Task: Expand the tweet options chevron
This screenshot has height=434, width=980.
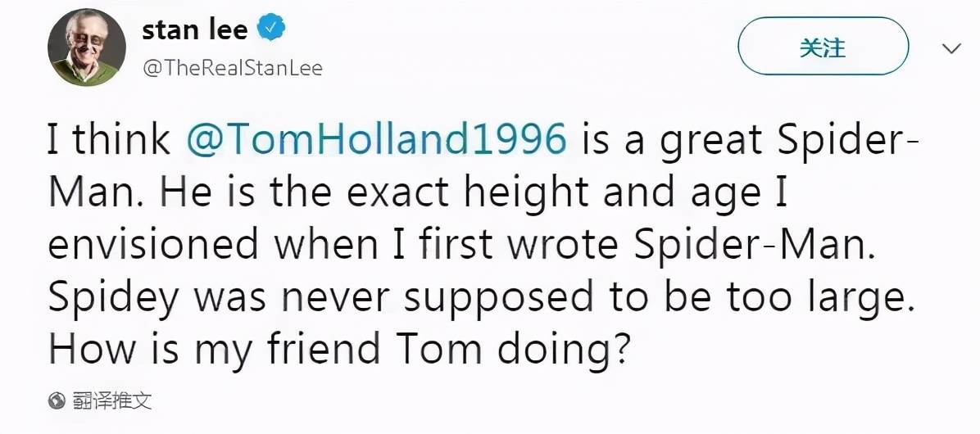Action: coord(951,48)
